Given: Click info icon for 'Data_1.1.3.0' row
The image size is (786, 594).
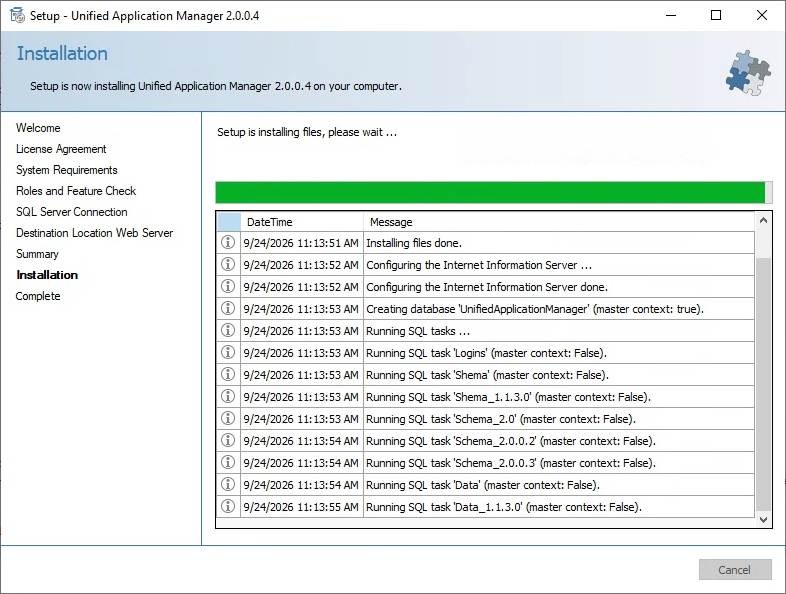Looking at the screenshot, I should pos(228,507).
